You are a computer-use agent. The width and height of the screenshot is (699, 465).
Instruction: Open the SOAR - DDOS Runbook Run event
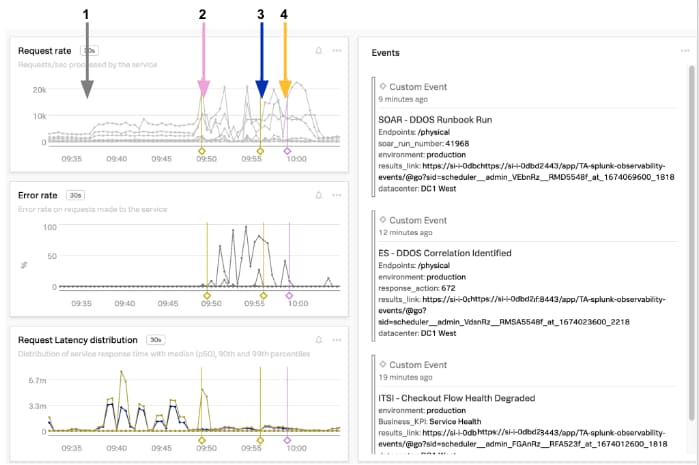click(435, 119)
